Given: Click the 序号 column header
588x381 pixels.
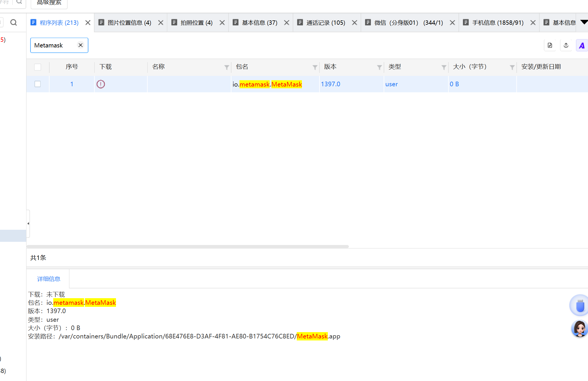Looking at the screenshot, I should 72,67.
